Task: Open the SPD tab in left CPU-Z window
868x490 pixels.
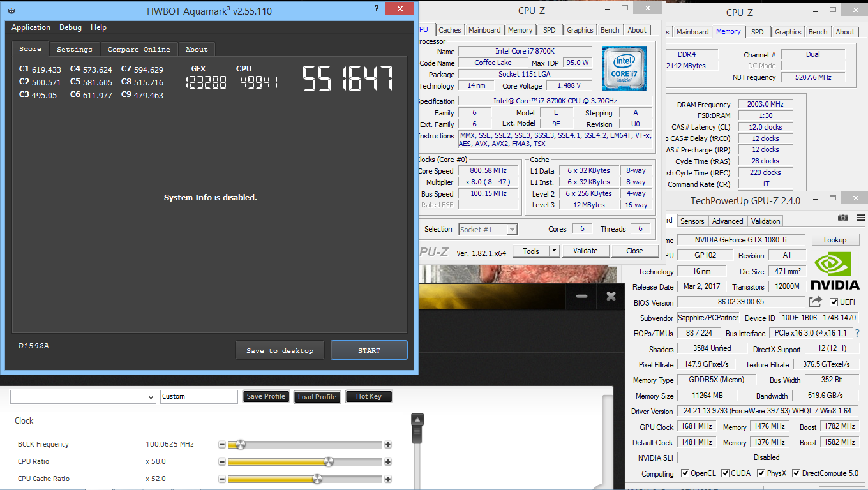Action: [550, 30]
